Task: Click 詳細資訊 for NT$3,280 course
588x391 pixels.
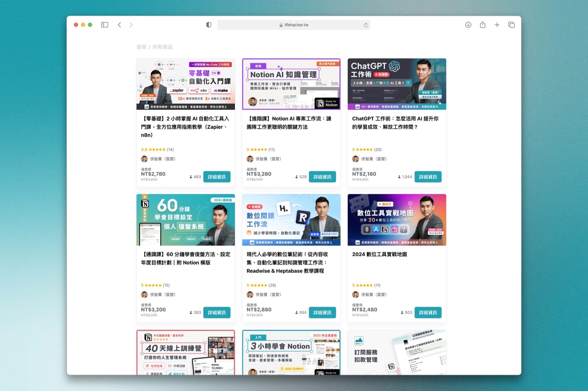Action: point(322,177)
